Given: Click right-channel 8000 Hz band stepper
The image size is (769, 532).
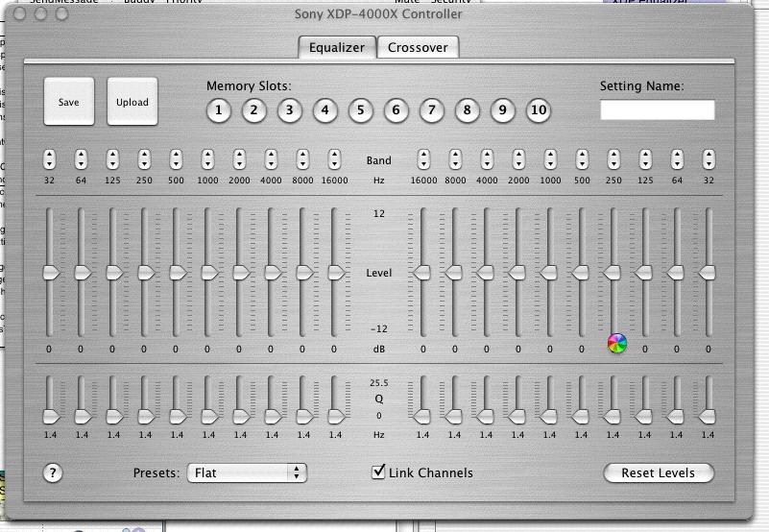Looking at the screenshot, I should pos(456,159).
